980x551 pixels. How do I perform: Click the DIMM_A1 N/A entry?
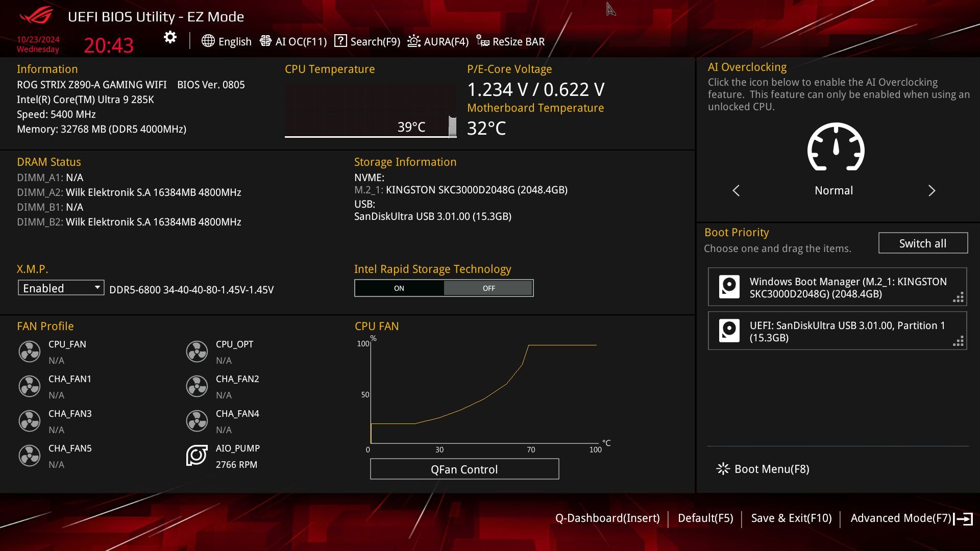50,178
